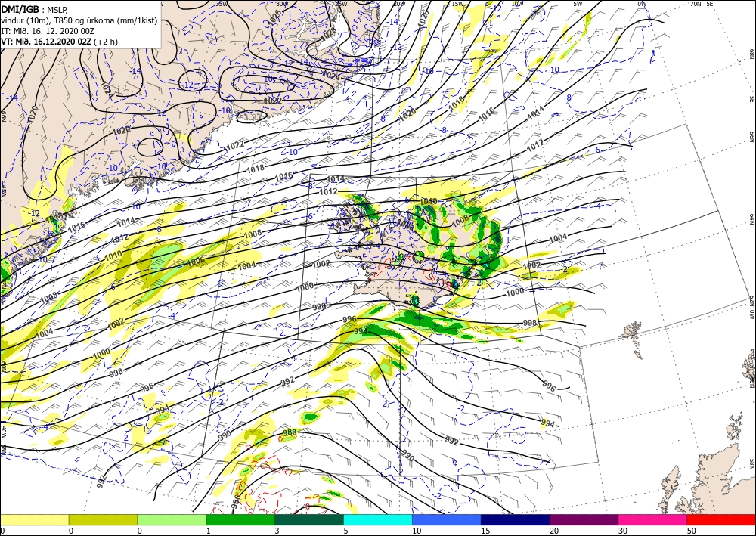Select the dark green 3 mm legend color
Image resolution: width=756 pixels, height=536 pixels.
(x=309, y=519)
